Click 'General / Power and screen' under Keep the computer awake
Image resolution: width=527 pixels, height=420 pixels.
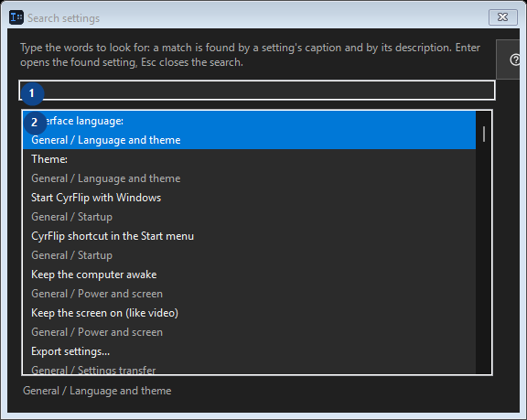point(97,294)
